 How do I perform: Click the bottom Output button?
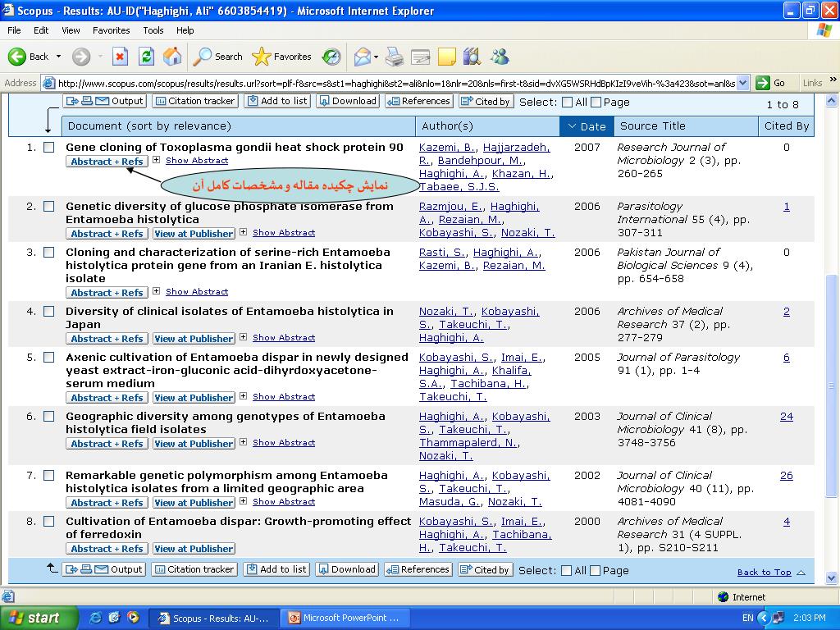coord(103,569)
